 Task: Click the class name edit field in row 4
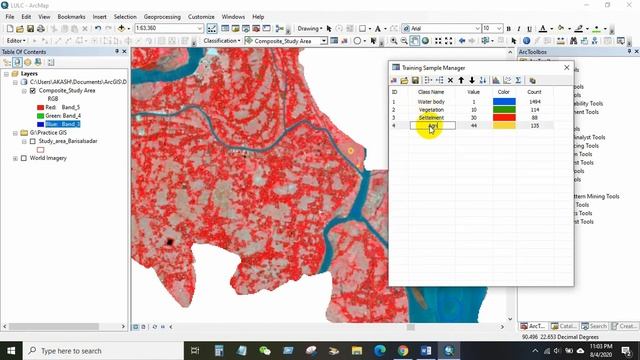pyautogui.click(x=433, y=126)
